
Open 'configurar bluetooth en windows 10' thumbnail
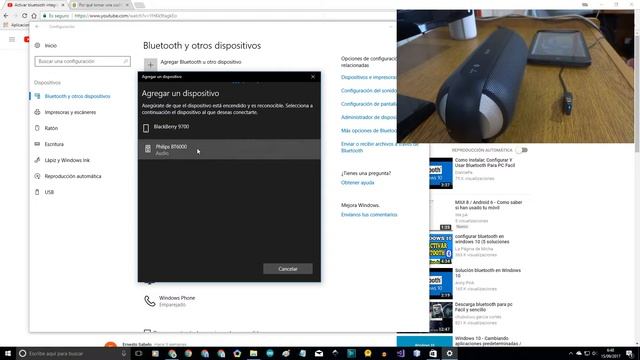click(x=441, y=249)
